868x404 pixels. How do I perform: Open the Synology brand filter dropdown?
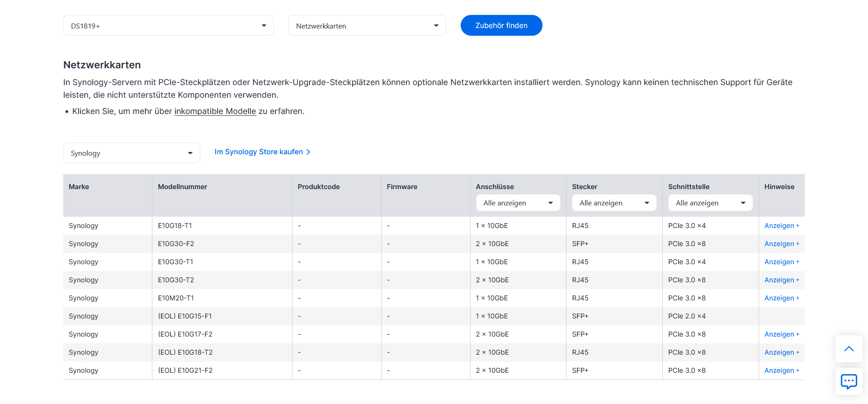tap(131, 153)
